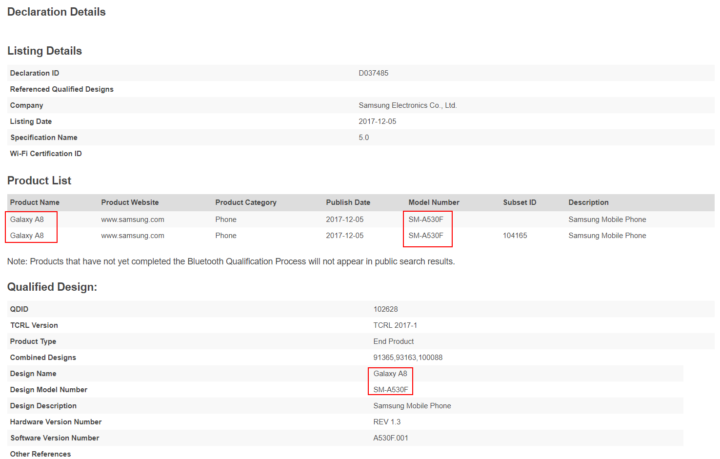Click TCRL Version value TCRL 2017-1
Screen dimensions: 720x459
(397, 325)
